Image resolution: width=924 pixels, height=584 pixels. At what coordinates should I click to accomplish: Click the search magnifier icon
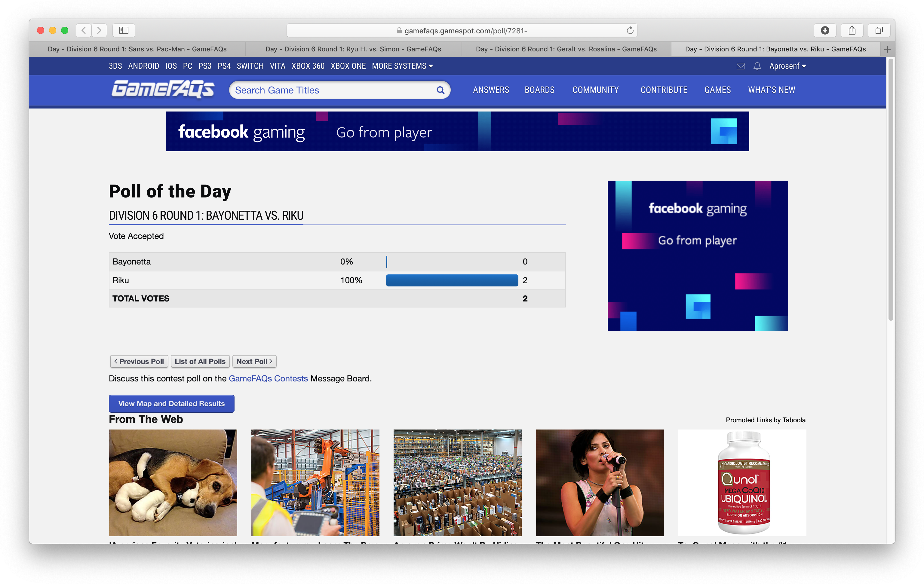tap(440, 90)
